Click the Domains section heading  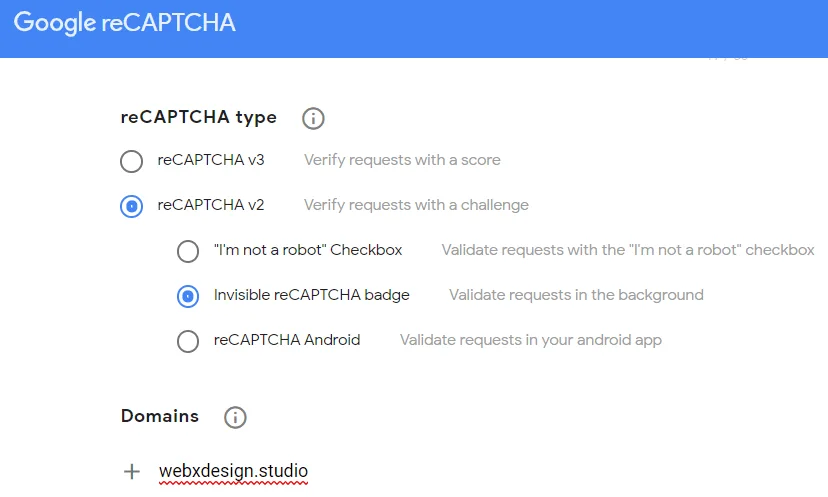(160, 416)
